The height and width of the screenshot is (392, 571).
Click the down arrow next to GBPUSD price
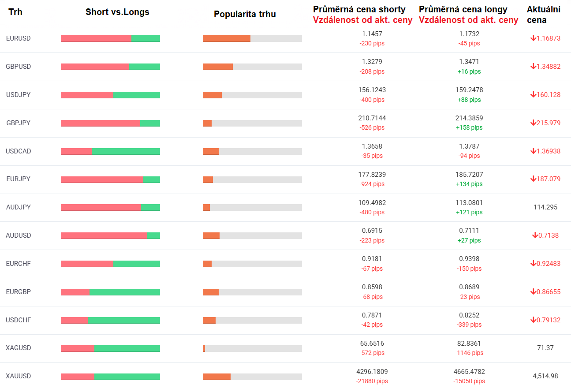click(533, 67)
